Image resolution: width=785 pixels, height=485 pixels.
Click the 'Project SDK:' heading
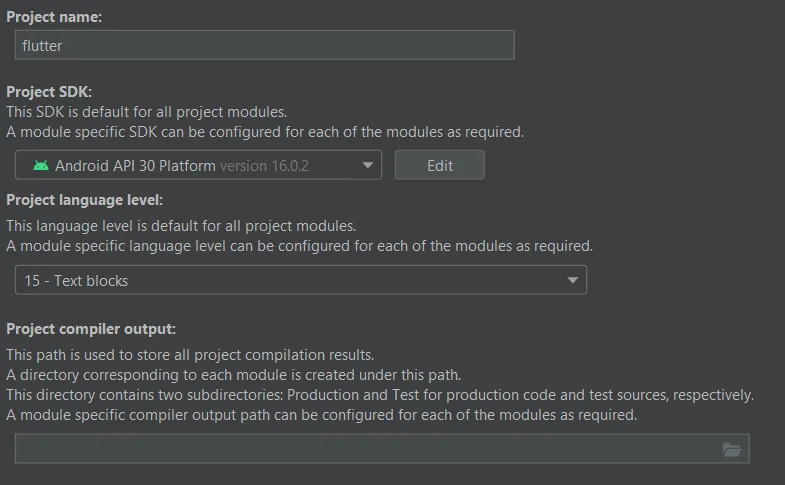(x=49, y=92)
